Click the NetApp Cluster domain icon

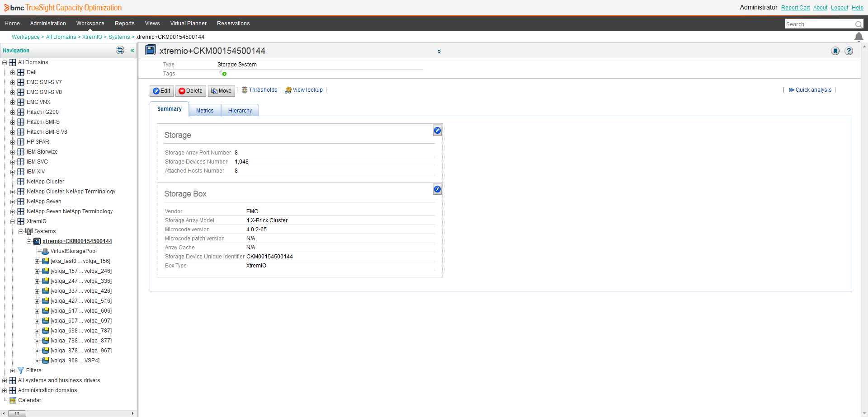21,182
